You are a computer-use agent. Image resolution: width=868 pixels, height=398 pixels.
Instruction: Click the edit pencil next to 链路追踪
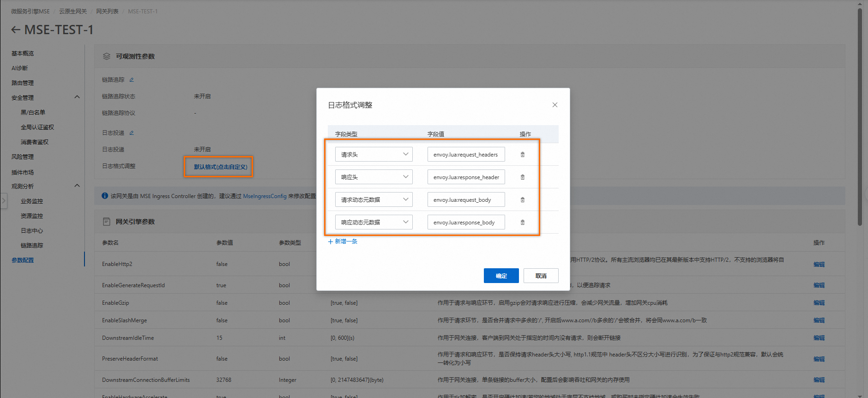pos(132,80)
